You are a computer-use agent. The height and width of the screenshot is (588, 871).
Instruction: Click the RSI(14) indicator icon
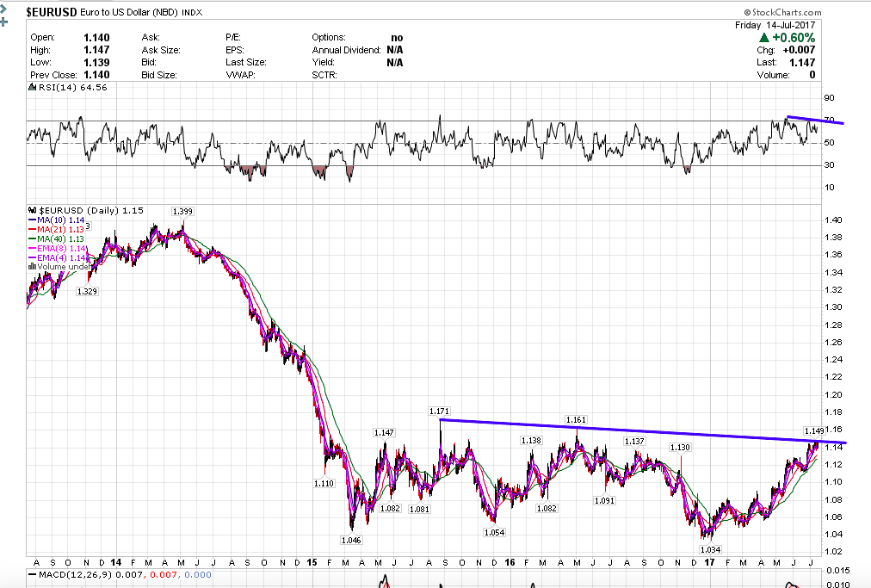point(31,87)
